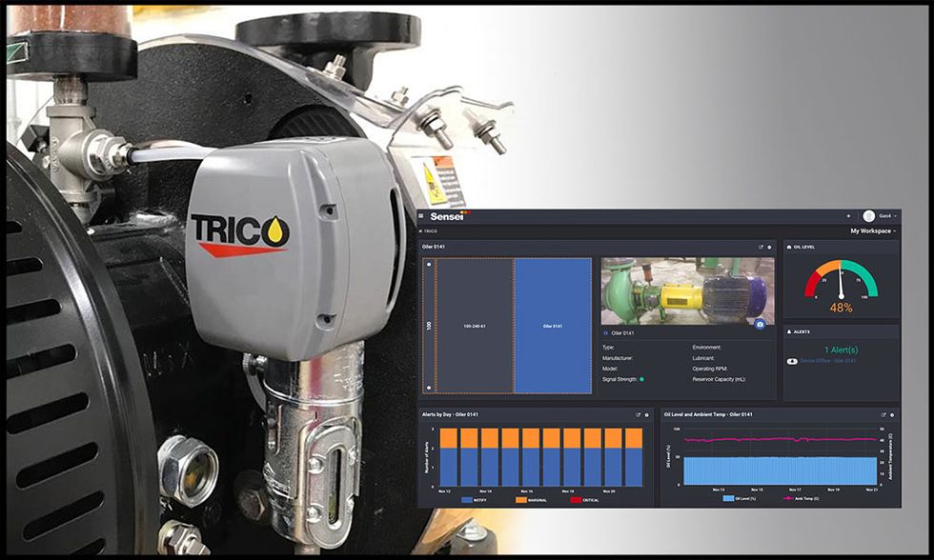Click the export icon on Oil Level chart panel

[882, 414]
